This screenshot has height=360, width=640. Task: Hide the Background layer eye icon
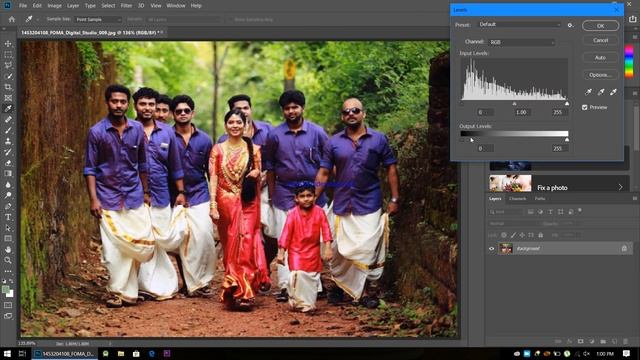(491, 248)
